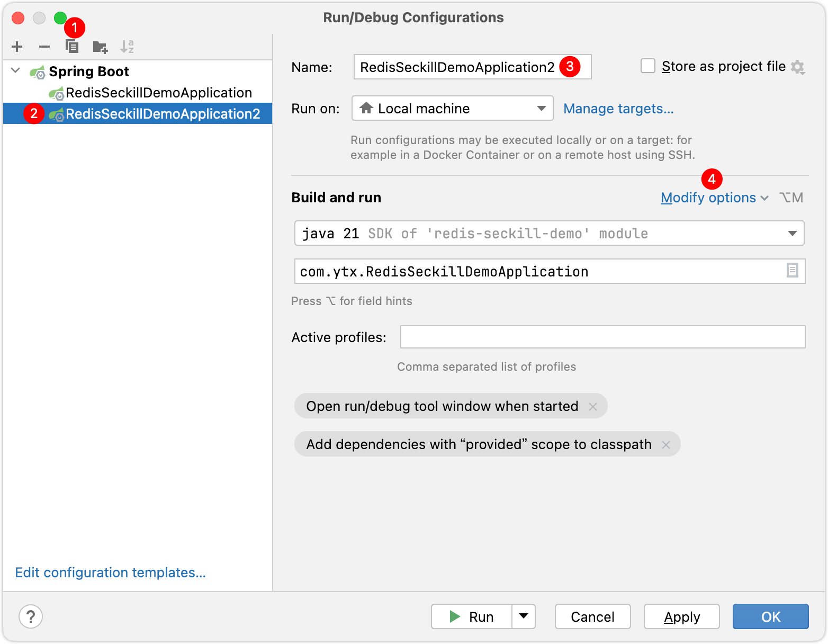The width and height of the screenshot is (828, 644).
Task: Open the java 21 SDK dropdown
Action: point(793,233)
